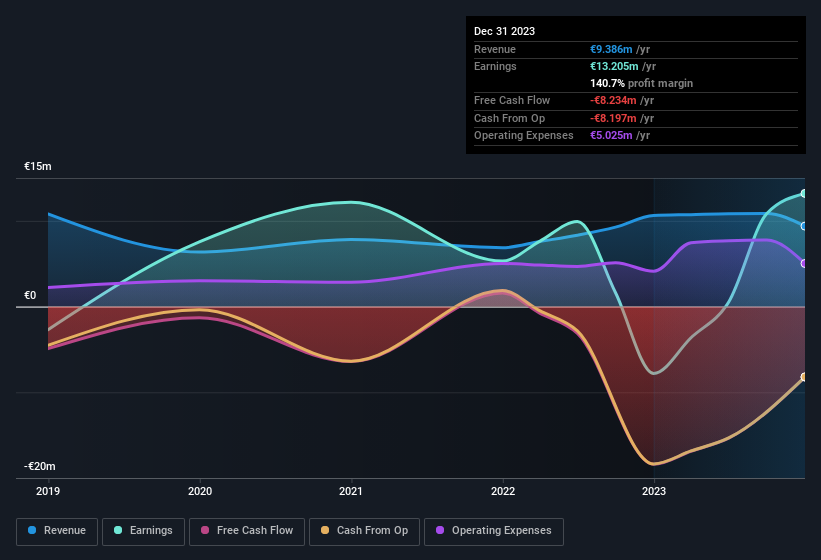821x560 pixels.
Task: Click the -€8.197m cash from op value
Action: 613,118
